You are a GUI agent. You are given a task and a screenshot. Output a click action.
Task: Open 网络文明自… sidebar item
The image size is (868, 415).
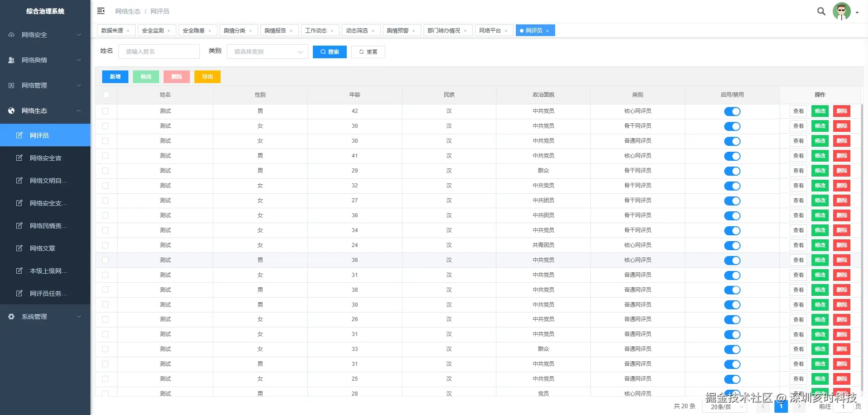(45, 180)
